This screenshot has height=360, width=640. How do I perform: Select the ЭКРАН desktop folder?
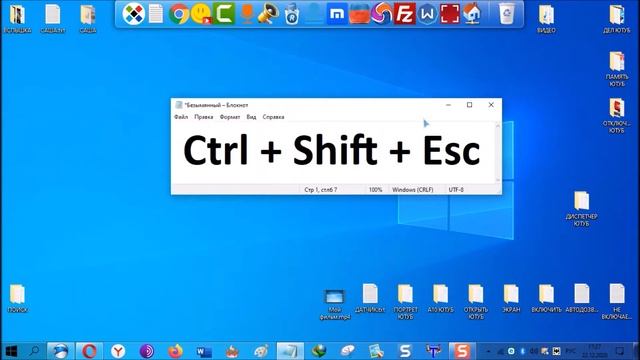point(511,298)
